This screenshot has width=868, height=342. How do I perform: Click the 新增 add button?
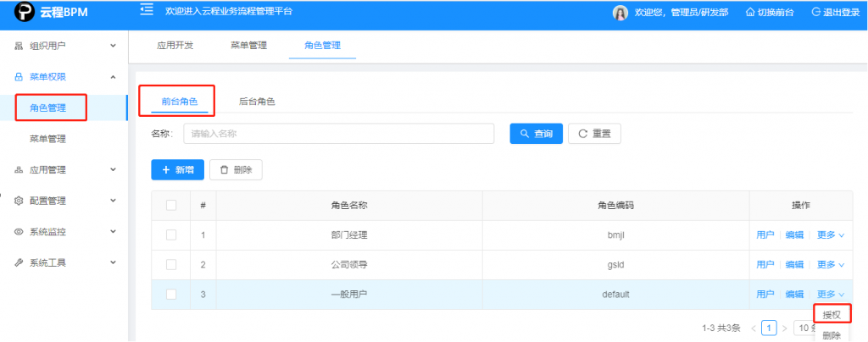point(177,170)
